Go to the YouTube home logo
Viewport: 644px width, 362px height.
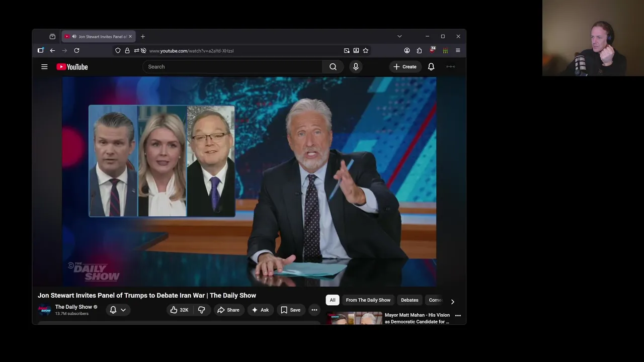(x=72, y=67)
